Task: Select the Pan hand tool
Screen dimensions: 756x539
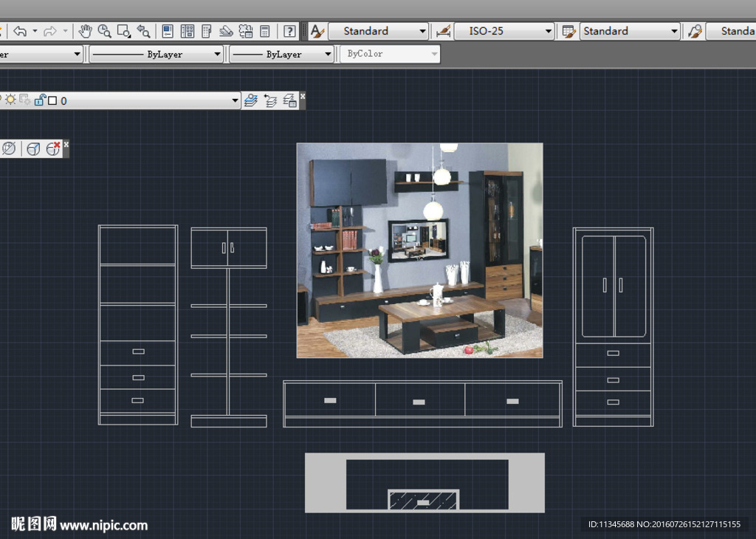Action: pyautogui.click(x=86, y=31)
